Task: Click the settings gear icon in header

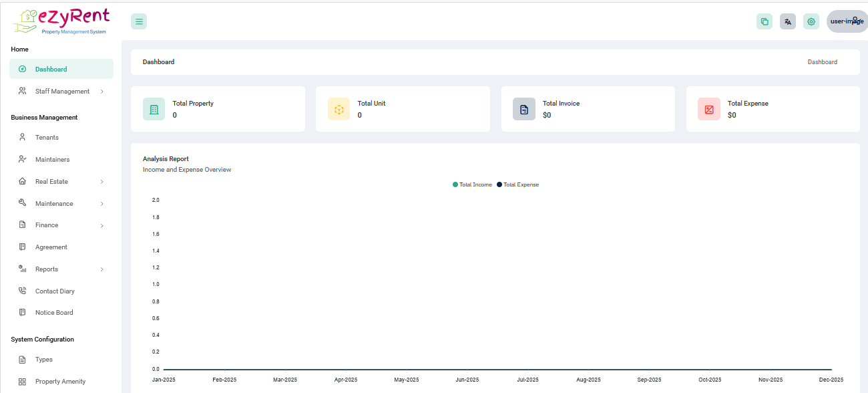Action: [x=811, y=21]
